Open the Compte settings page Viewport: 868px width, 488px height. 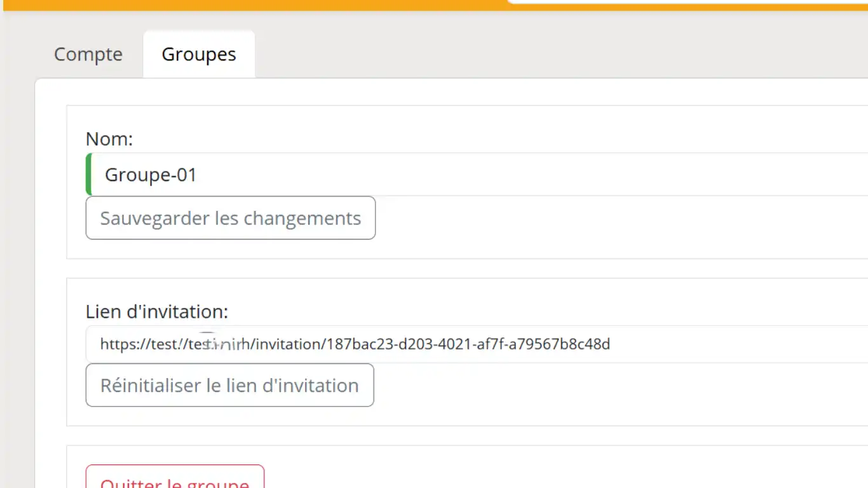88,54
